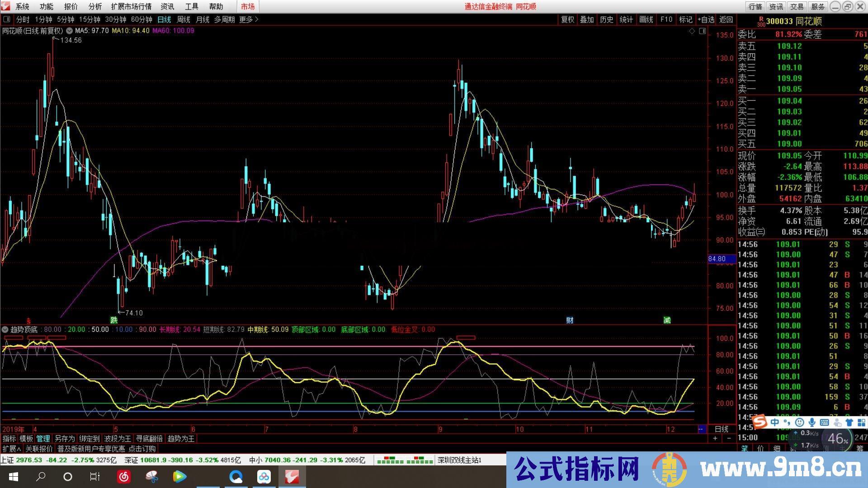The image size is (868, 488).
Task: Open the 系统 menu
Action: (x=22, y=6)
